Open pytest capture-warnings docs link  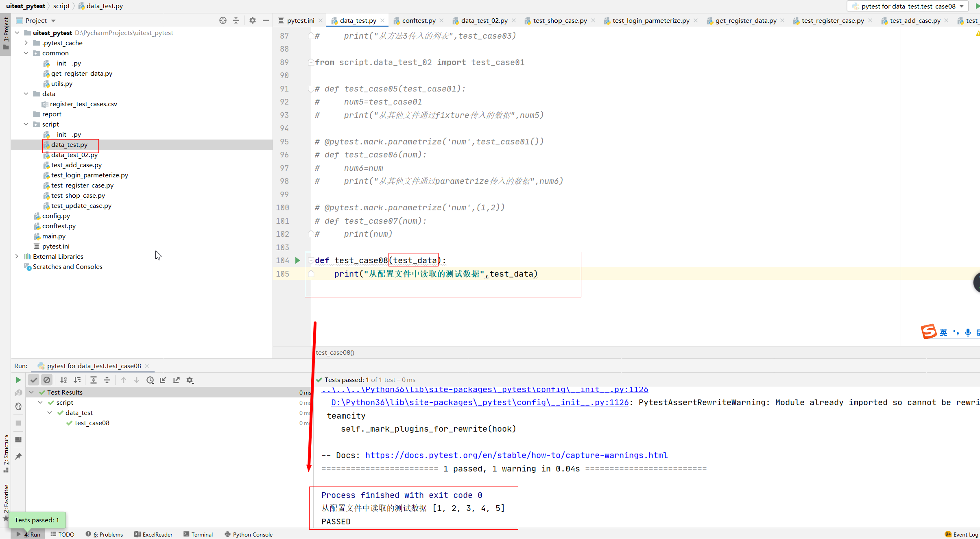[x=516, y=455]
